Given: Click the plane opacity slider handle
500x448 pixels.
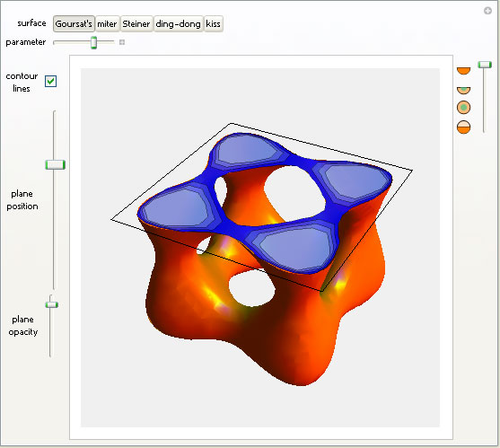Looking at the screenshot, I should 52,304.
